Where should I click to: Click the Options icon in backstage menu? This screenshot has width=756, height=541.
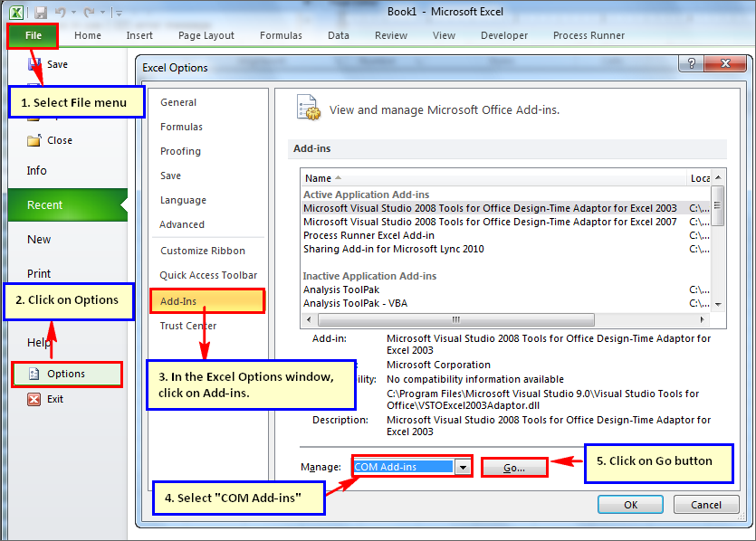34,374
